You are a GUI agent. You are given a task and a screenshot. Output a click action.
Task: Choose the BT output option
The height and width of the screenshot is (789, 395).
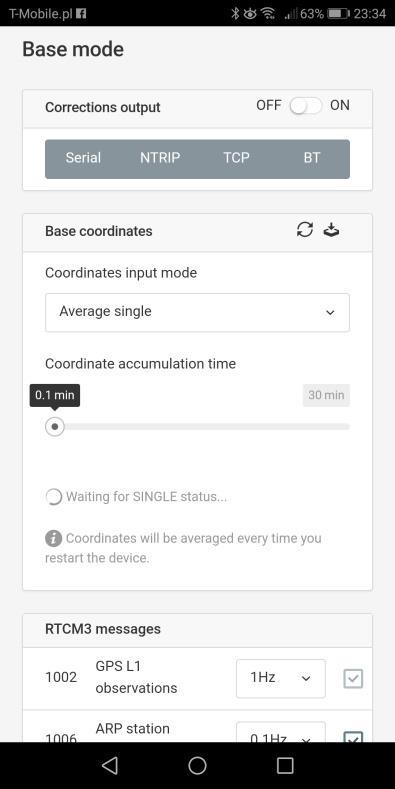coord(311,157)
